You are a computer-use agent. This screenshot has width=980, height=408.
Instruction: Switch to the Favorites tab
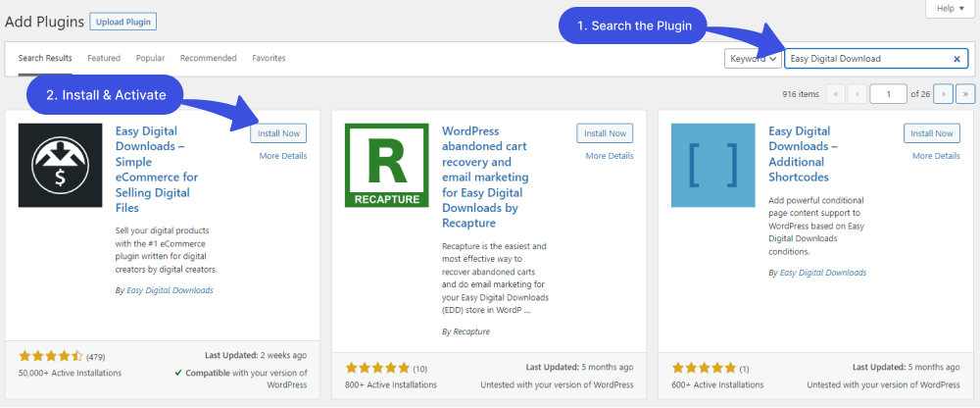269,58
